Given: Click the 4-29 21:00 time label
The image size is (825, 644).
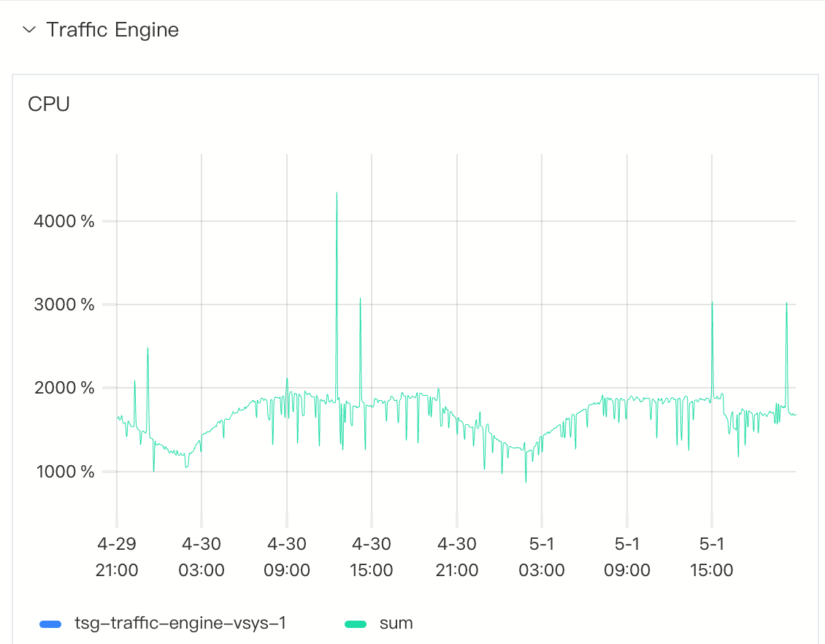Looking at the screenshot, I should 117,557.
